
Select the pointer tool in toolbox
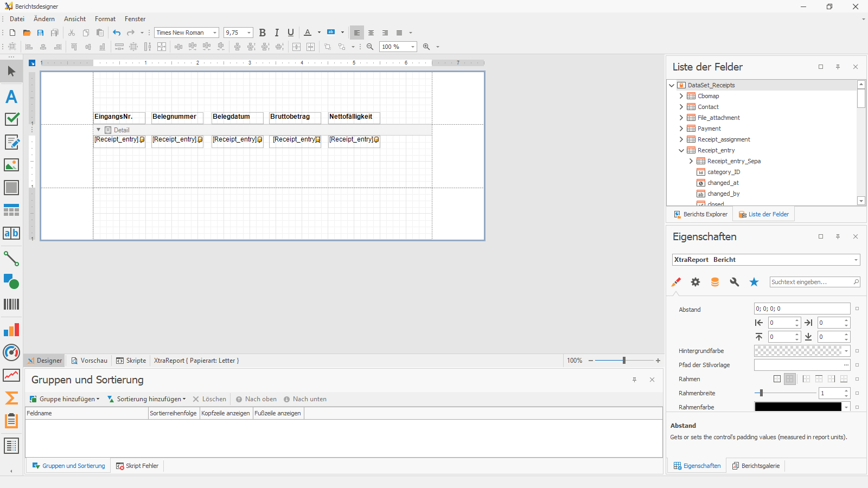click(x=11, y=71)
